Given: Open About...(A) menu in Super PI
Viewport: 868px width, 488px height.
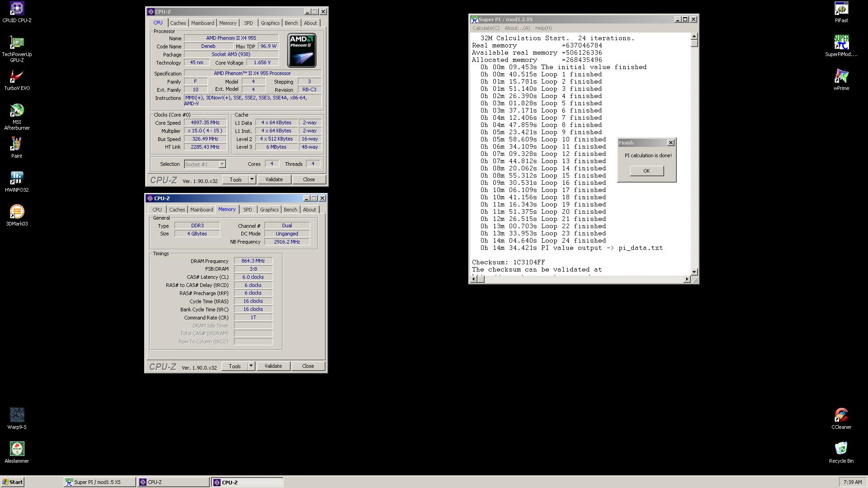Looking at the screenshot, I should (517, 28).
